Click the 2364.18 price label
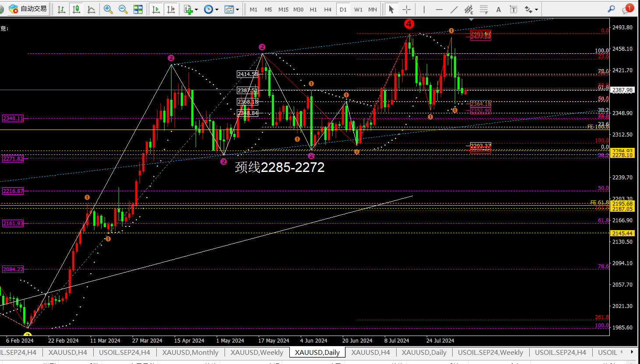This screenshot has width=640, height=364. (x=481, y=104)
